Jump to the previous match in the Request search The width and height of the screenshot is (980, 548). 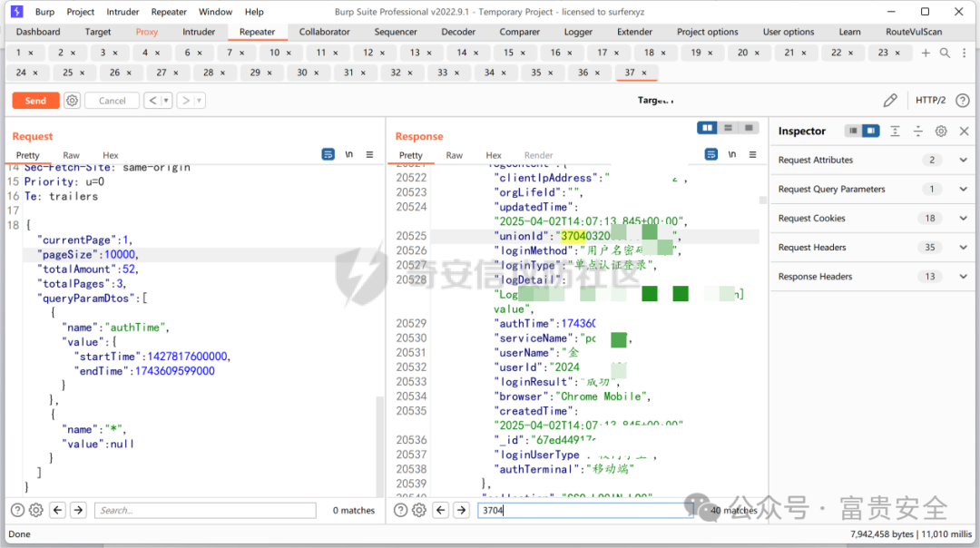(57, 511)
